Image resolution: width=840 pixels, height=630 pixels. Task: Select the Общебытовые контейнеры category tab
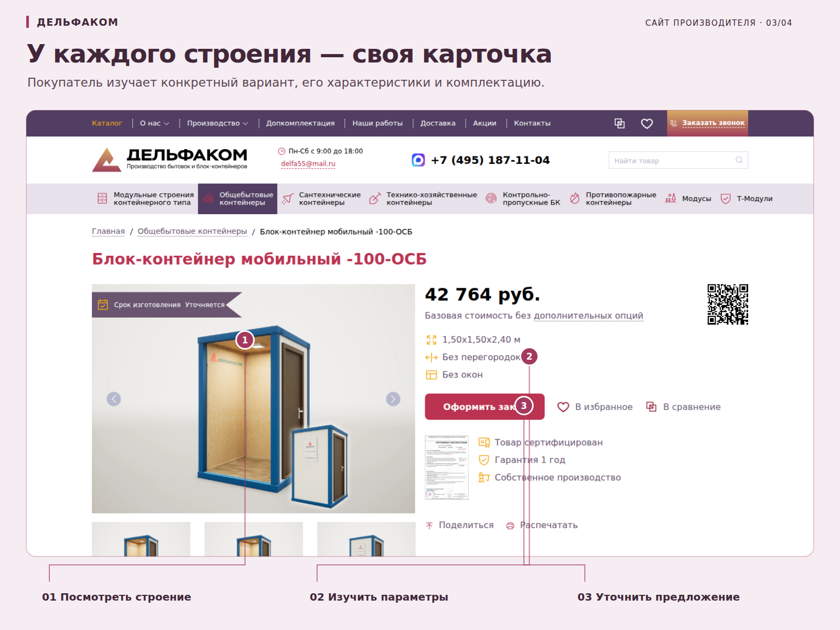coord(237,198)
